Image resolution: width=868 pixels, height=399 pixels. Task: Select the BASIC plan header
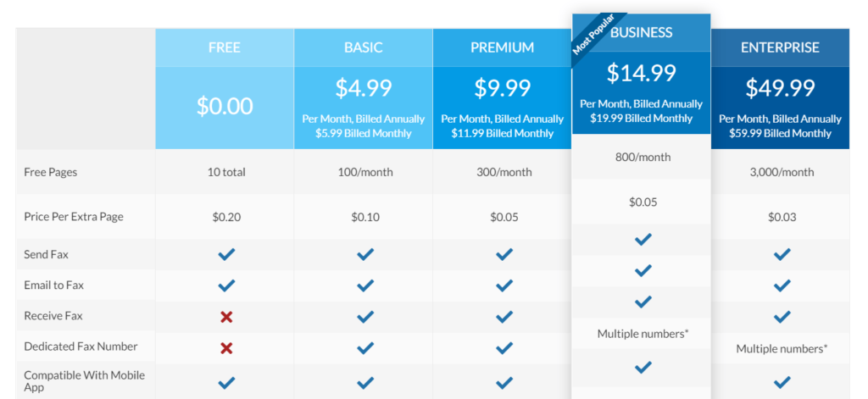coord(363,47)
